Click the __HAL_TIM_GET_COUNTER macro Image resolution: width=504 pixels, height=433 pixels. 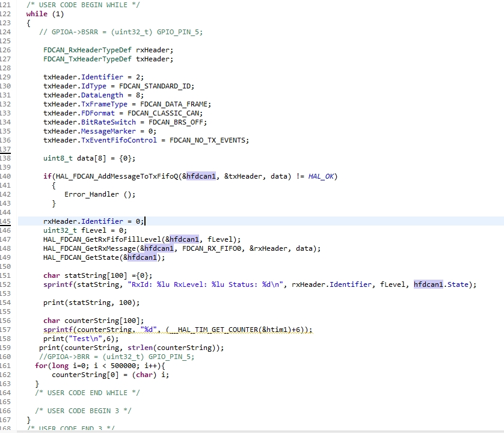point(213,330)
